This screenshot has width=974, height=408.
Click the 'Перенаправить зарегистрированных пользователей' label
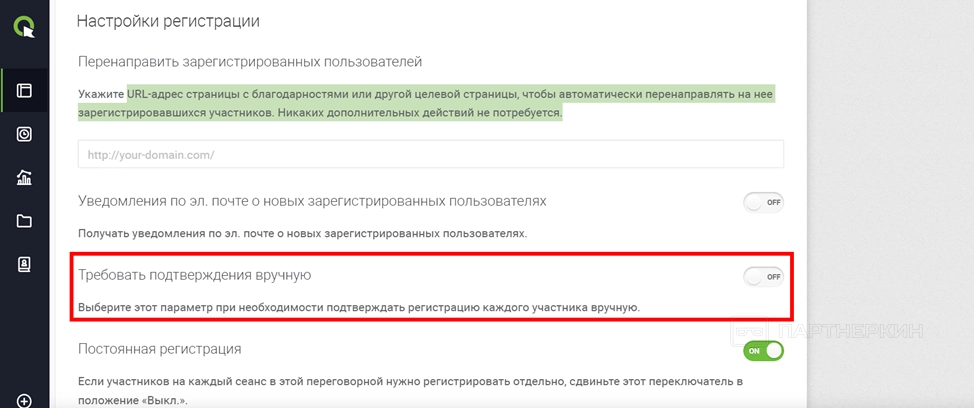(x=250, y=62)
